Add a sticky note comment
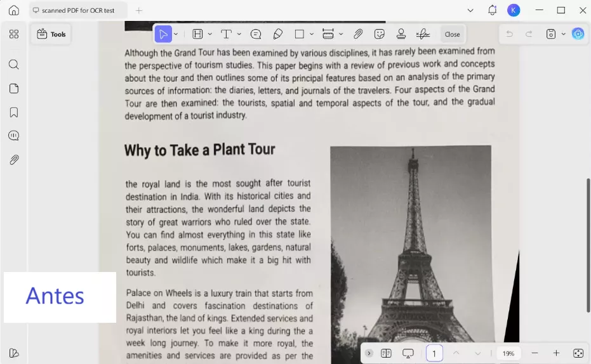591x364 pixels. (x=256, y=34)
